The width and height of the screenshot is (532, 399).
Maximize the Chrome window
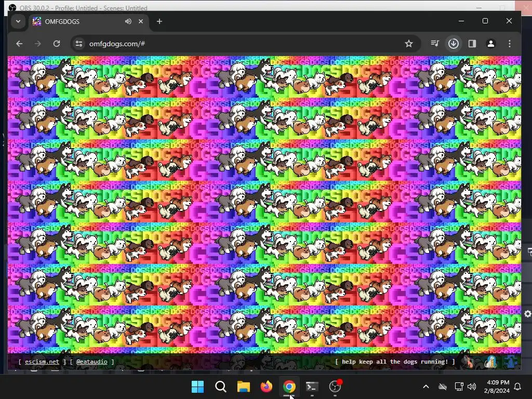click(485, 21)
